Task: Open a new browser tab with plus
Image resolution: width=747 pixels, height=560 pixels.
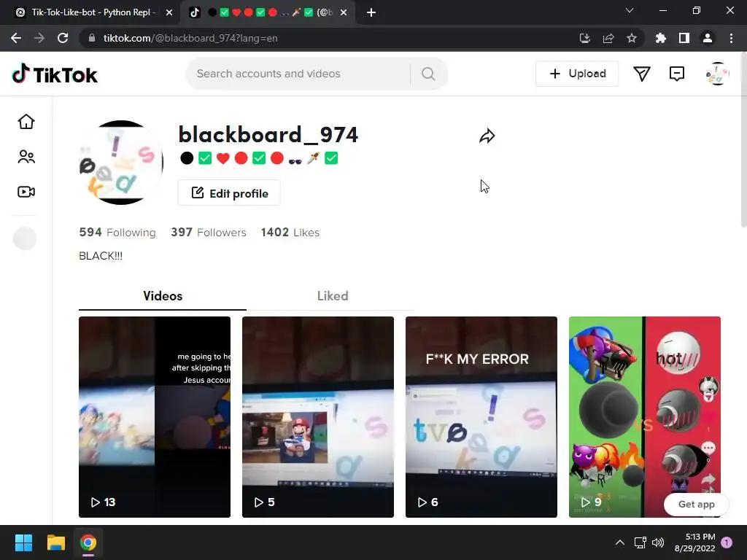Action: click(371, 12)
